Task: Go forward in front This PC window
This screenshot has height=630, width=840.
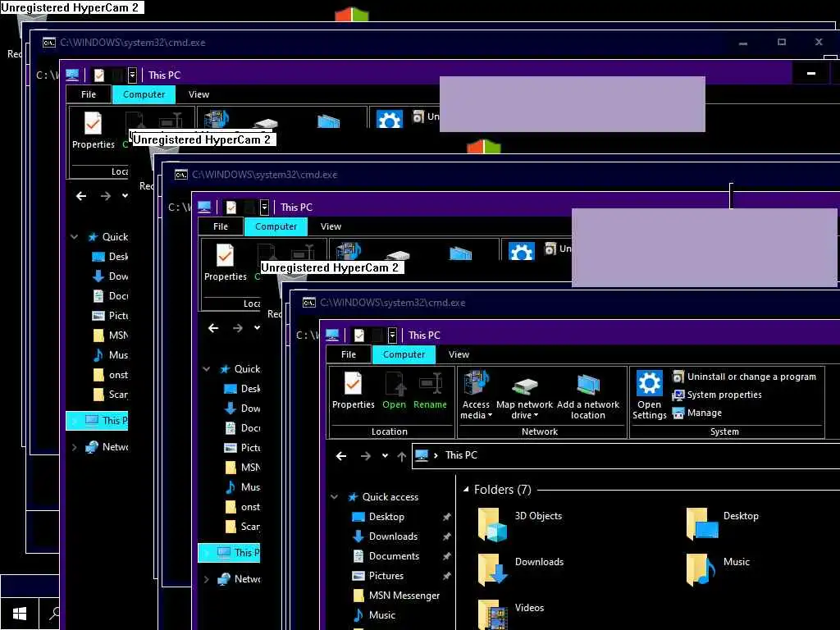Action: click(x=366, y=456)
